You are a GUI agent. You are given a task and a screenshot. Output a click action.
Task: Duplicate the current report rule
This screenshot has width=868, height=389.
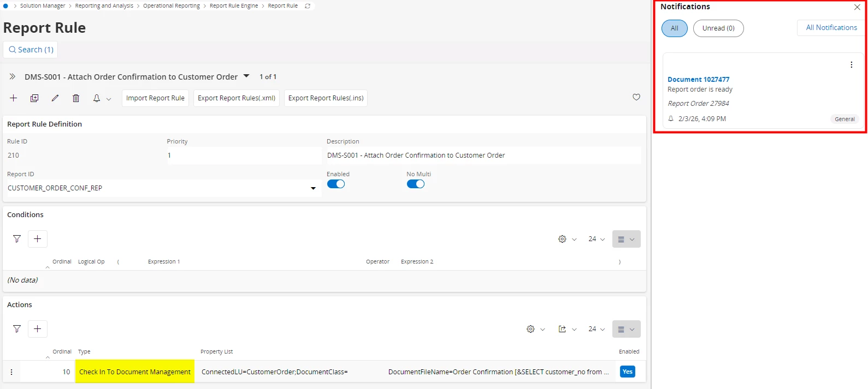coord(34,98)
